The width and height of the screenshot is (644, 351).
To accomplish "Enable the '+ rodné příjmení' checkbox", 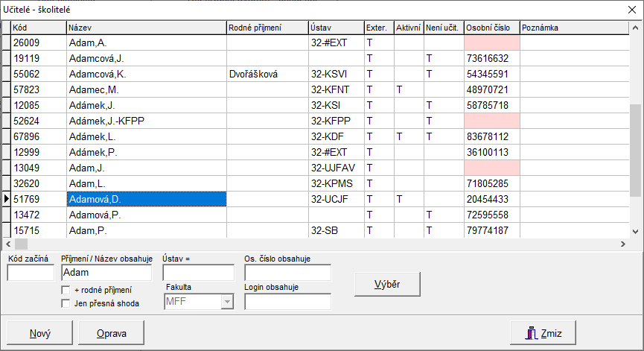I will (x=66, y=290).
